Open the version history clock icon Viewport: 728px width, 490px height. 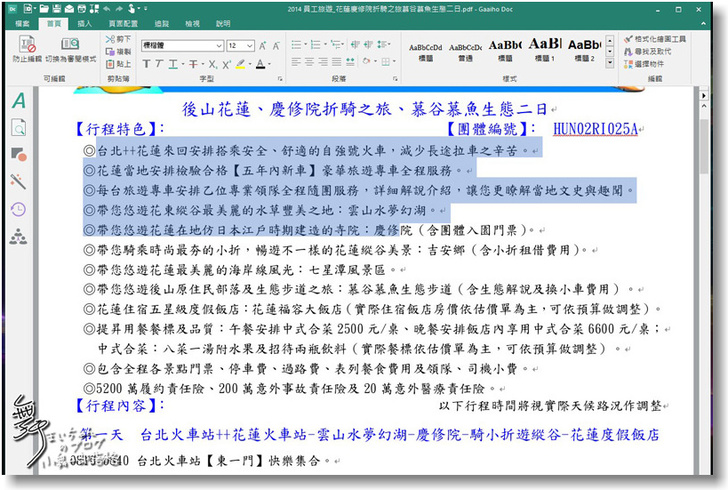click(19, 209)
